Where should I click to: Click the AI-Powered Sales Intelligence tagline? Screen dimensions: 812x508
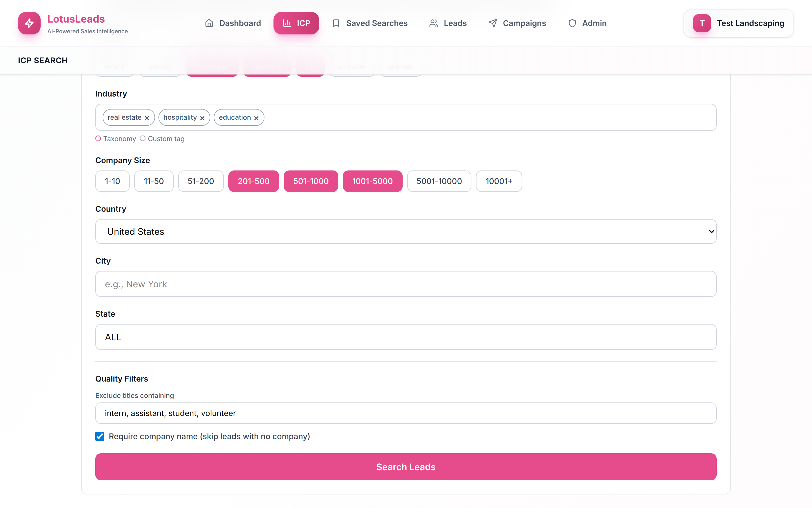pos(88,31)
